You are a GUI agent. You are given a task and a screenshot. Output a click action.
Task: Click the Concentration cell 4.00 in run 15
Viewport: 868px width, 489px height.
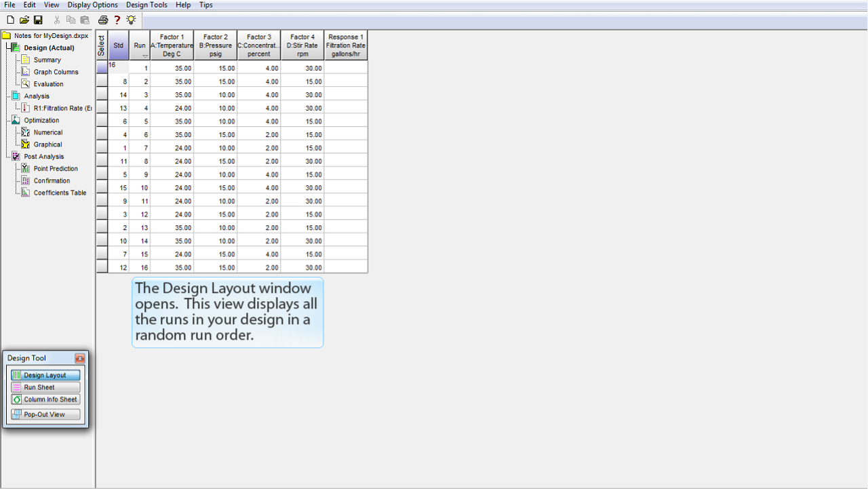click(x=259, y=254)
